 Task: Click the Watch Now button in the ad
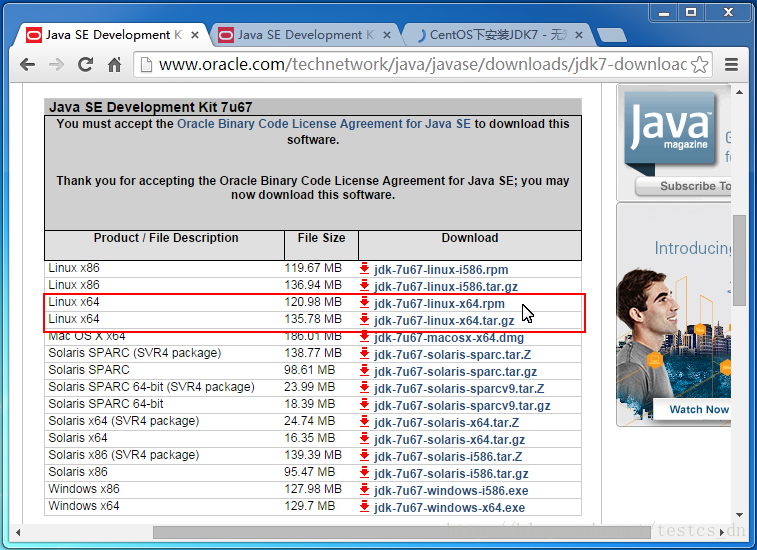pos(692,409)
